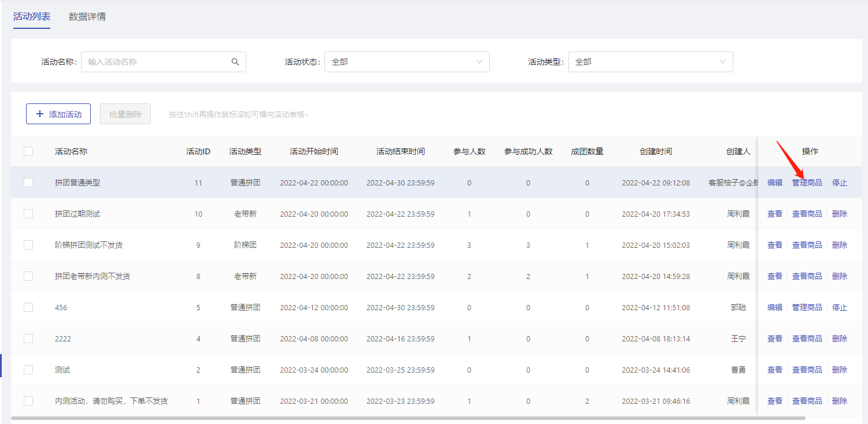Select the 活动列表 tab

click(x=32, y=17)
